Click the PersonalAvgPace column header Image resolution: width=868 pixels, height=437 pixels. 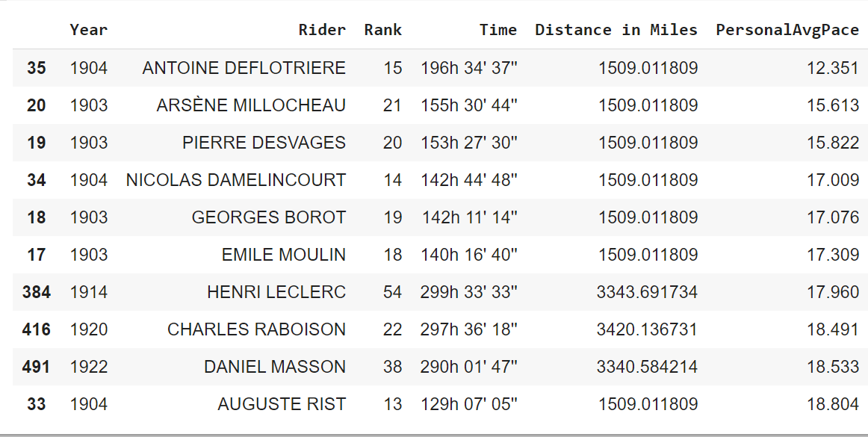[787, 31]
